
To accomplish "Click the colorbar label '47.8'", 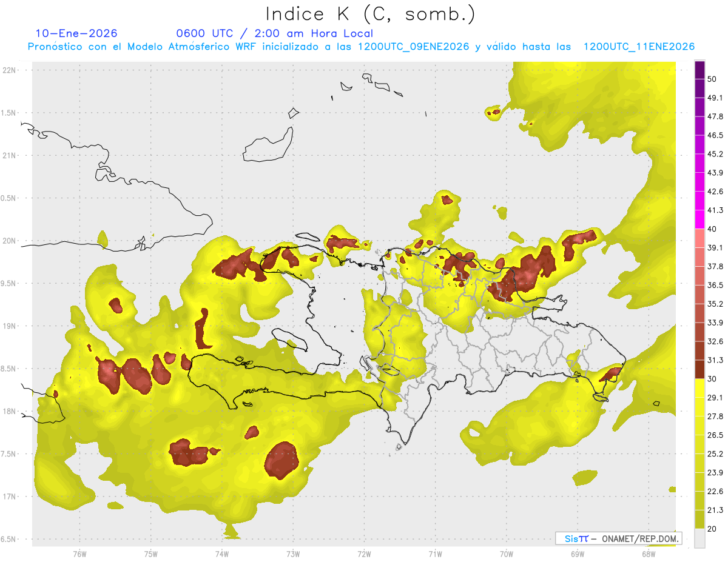I will click(x=715, y=116).
